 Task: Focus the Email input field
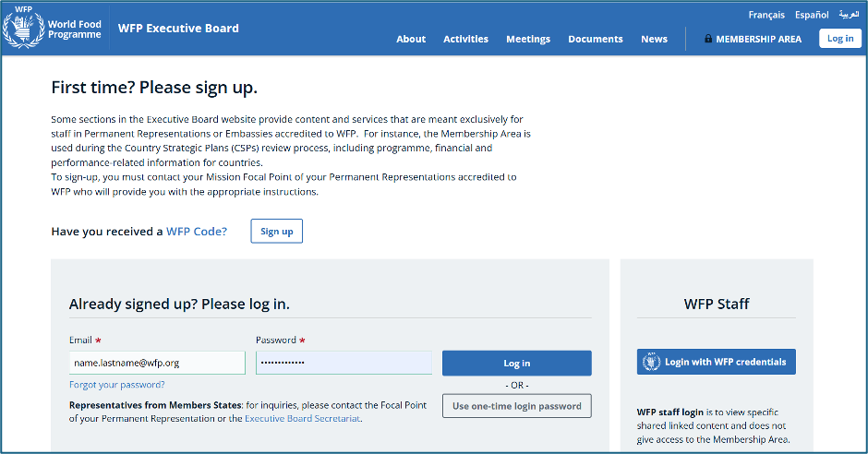click(x=157, y=363)
